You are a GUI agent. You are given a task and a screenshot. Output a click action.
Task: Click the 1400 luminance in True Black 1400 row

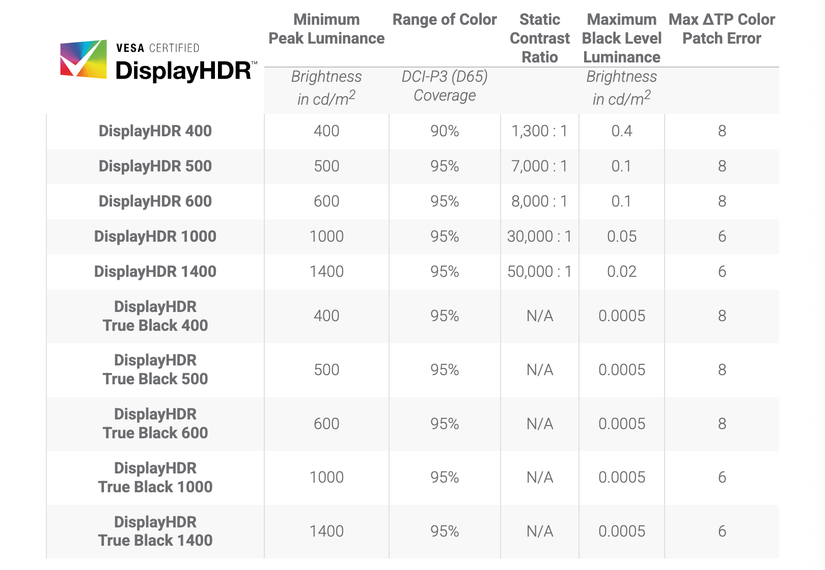(326, 532)
